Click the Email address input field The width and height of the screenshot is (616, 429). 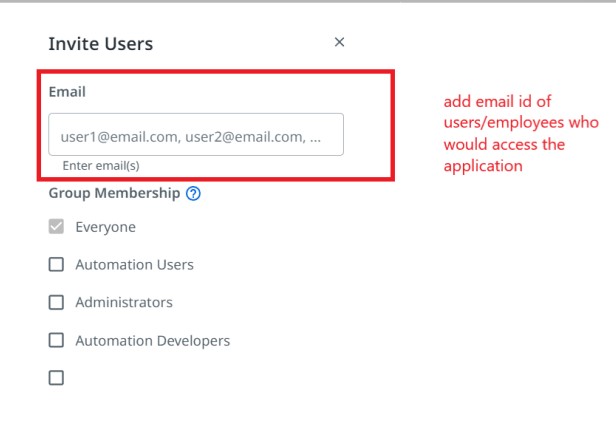(196, 134)
